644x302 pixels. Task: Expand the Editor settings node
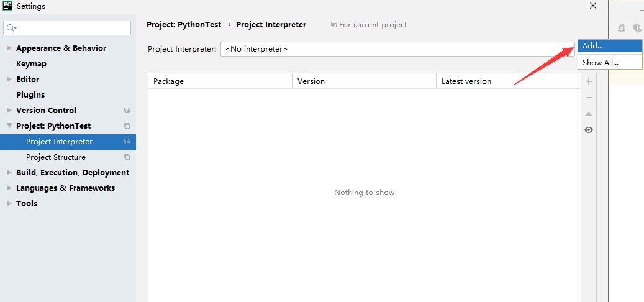tap(9, 80)
